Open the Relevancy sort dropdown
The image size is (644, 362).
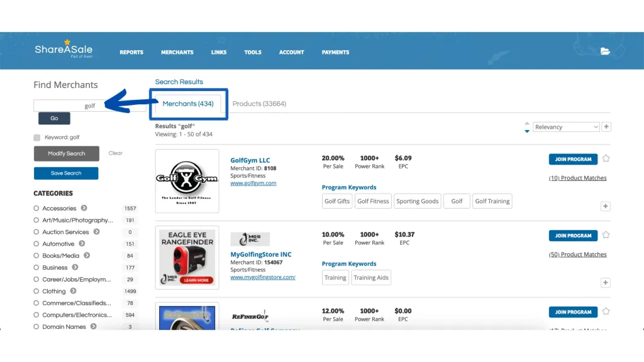[566, 127]
